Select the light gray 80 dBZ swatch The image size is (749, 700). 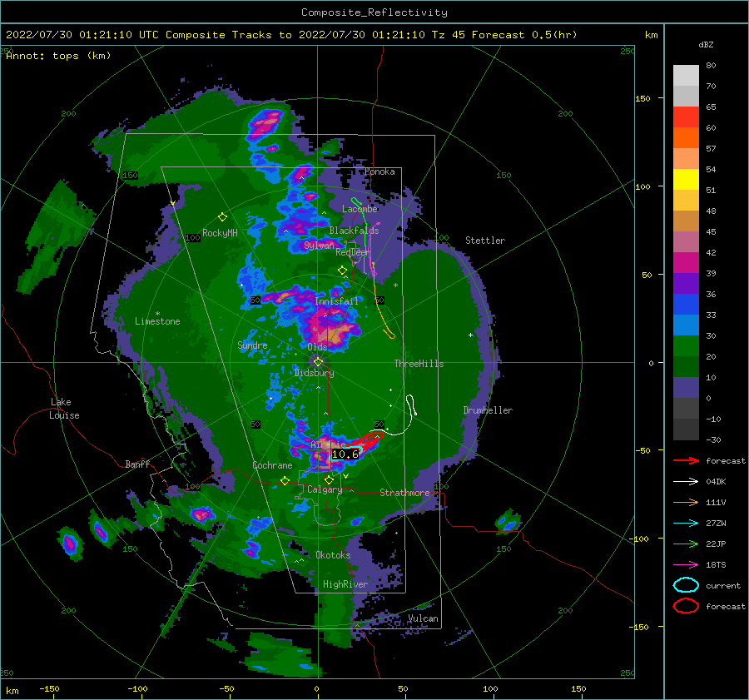point(686,76)
